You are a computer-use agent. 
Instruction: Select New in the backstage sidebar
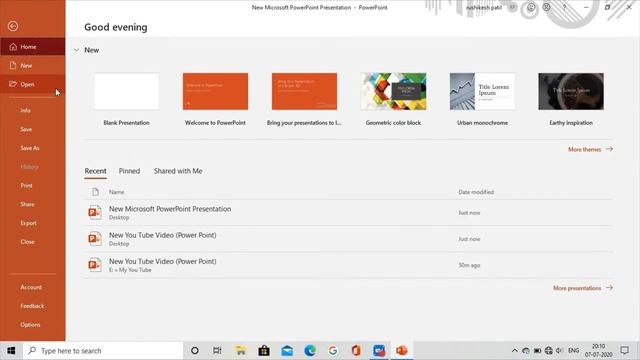(x=33, y=65)
